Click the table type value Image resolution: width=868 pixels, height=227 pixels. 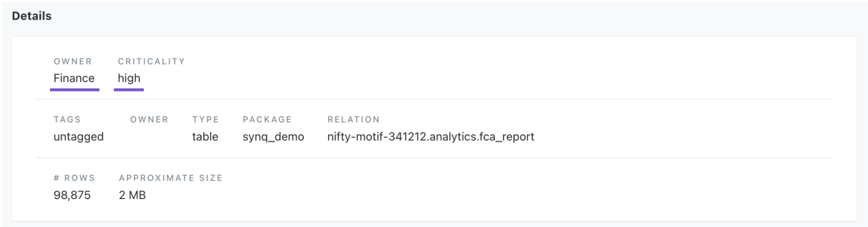coord(205,136)
